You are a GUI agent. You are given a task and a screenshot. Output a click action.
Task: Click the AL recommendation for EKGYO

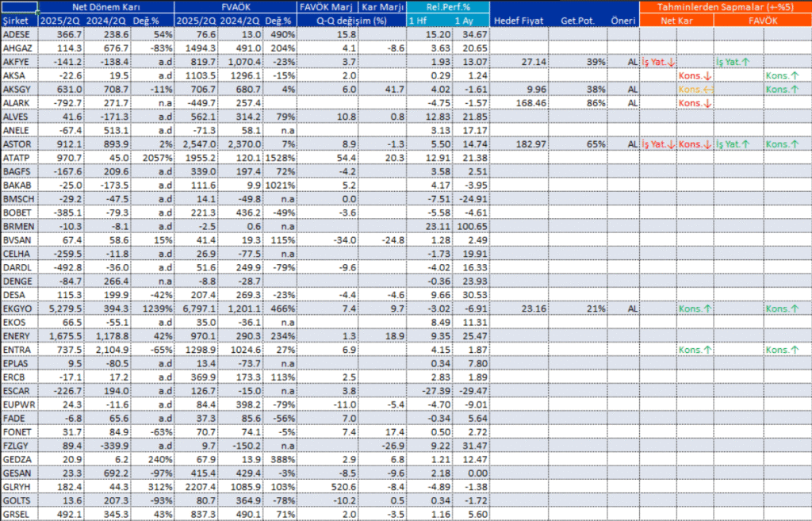pyautogui.click(x=632, y=308)
